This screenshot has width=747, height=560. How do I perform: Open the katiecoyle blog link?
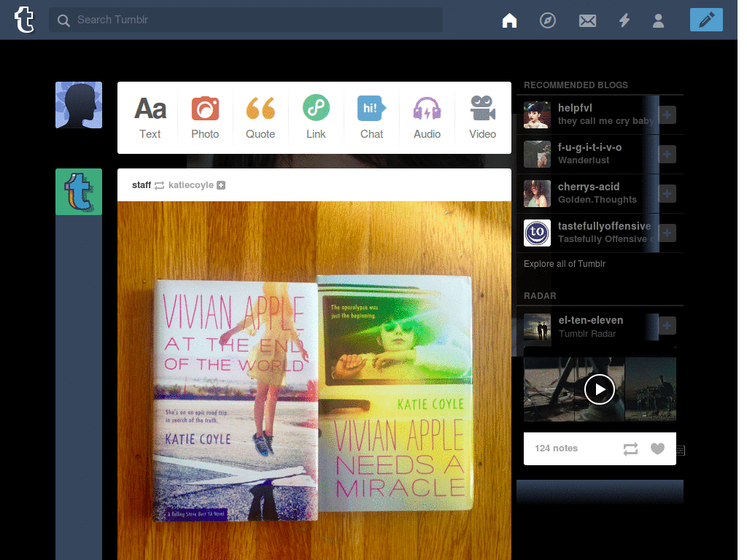[x=191, y=184]
